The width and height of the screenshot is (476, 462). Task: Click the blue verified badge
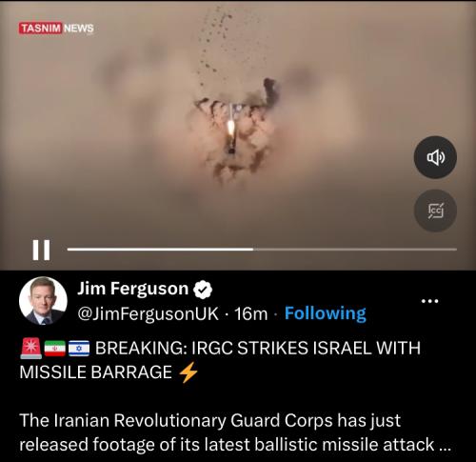203,290
